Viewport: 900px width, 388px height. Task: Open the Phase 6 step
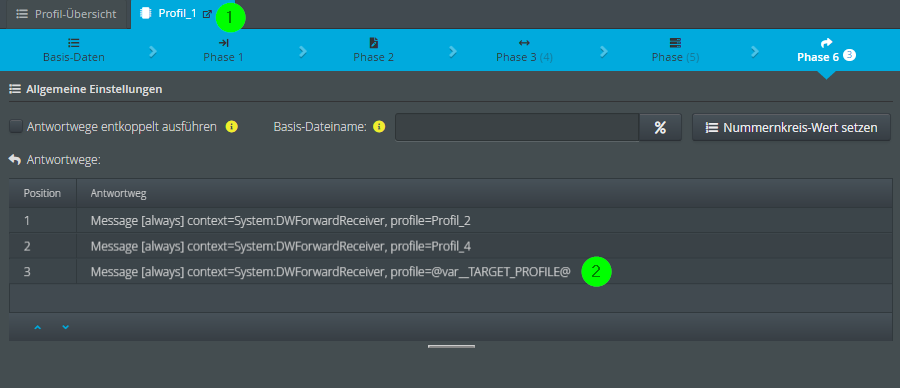tap(826, 50)
